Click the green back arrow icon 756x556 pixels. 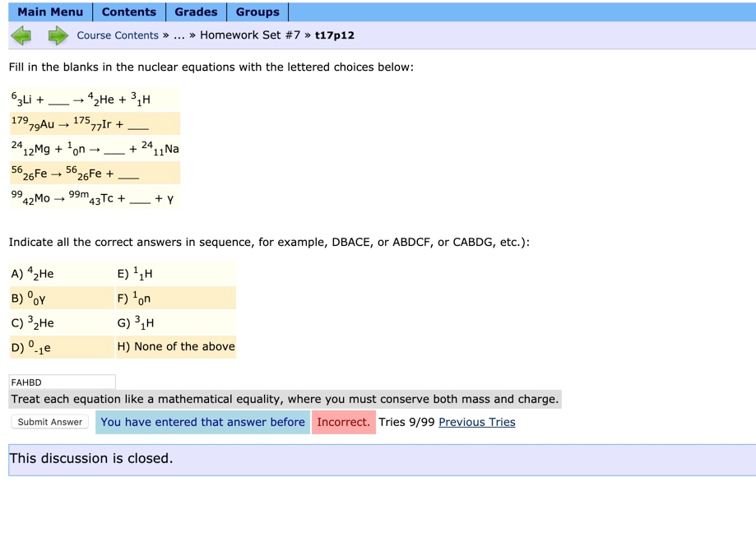pyautogui.click(x=21, y=35)
